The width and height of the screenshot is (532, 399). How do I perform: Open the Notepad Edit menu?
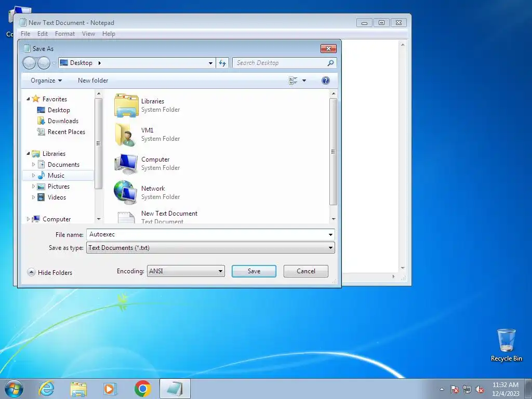tap(43, 34)
